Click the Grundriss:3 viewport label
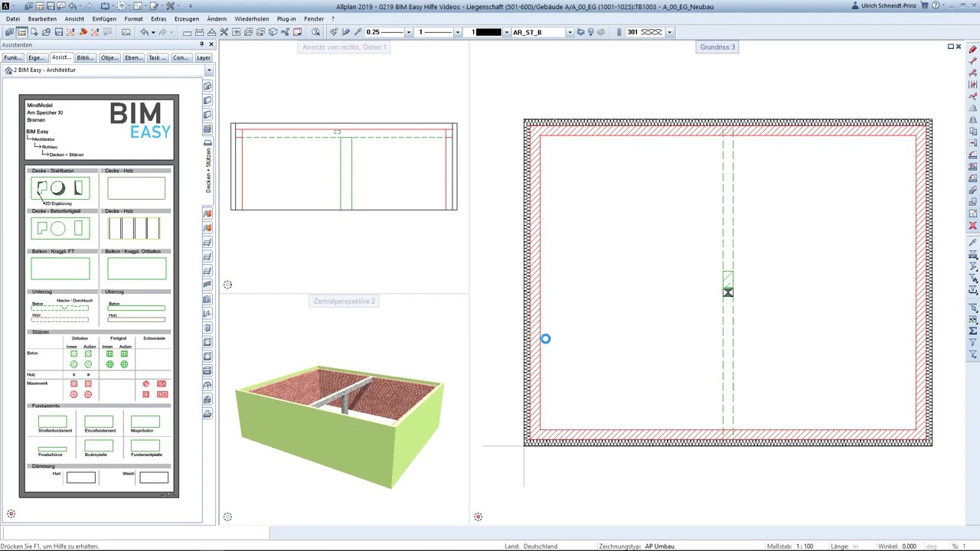Viewport: 980px width, 551px height. (717, 47)
